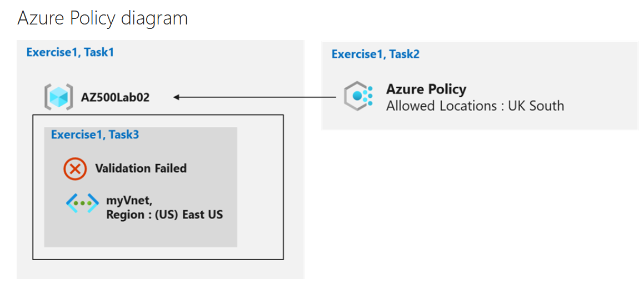Screen dimensions: 644x283
Task: Click the AZ500Lab02 resource group icon
Action: pyautogui.click(x=58, y=97)
